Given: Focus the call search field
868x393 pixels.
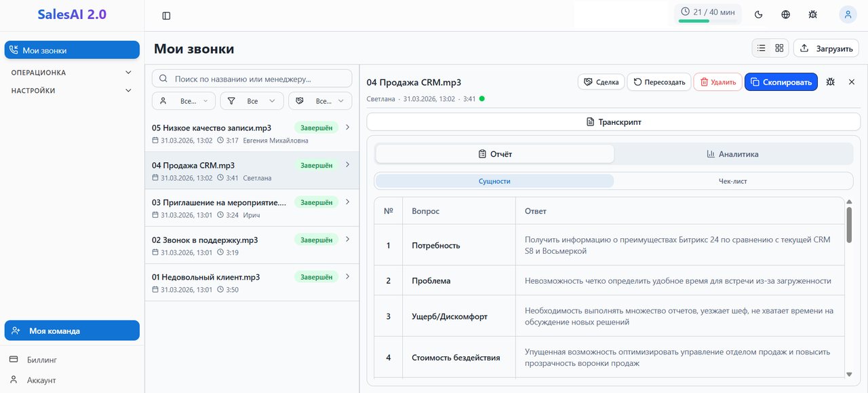Looking at the screenshot, I should (x=252, y=79).
